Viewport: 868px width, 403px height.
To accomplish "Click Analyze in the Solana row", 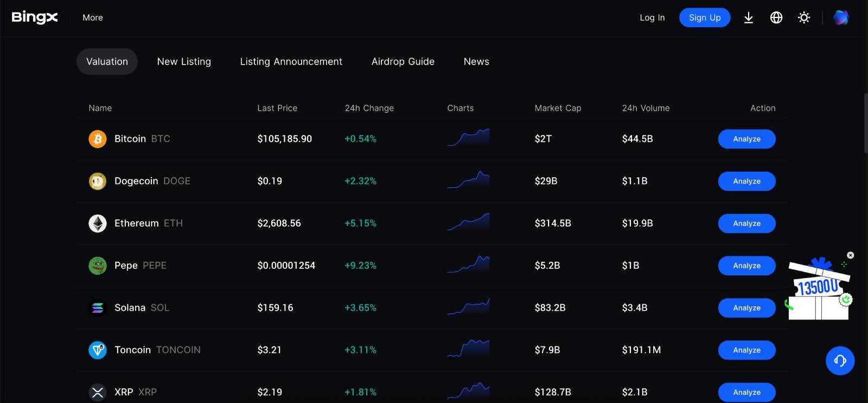I will [747, 308].
